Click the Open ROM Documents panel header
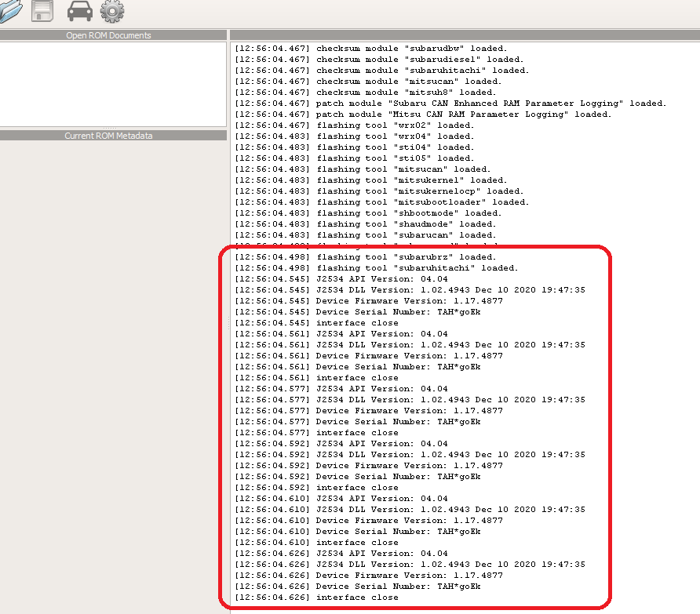 [x=108, y=35]
